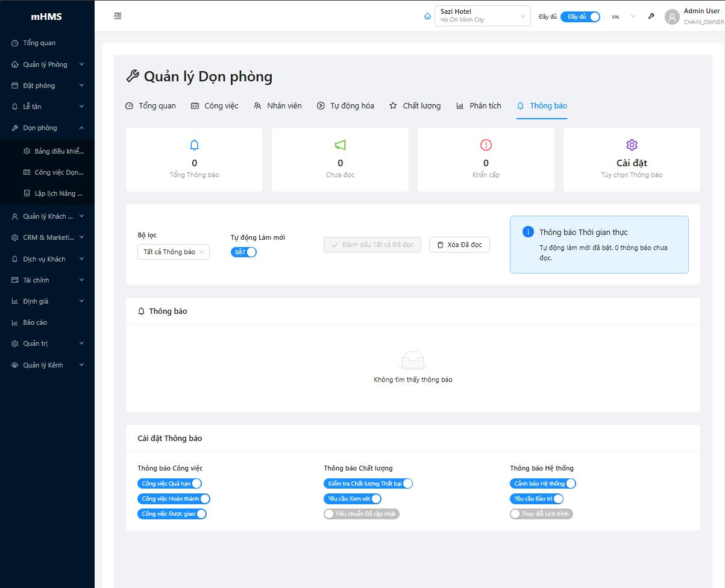Click the Xóa Đã đọc button
Viewport: 725px width, 588px height.
pyautogui.click(x=459, y=245)
